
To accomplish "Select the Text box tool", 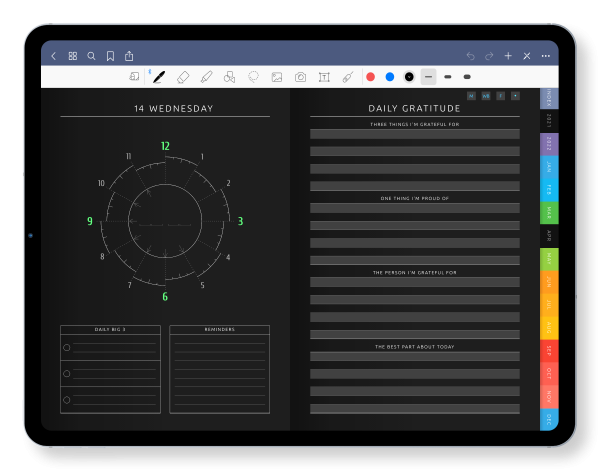I will (x=324, y=77).
